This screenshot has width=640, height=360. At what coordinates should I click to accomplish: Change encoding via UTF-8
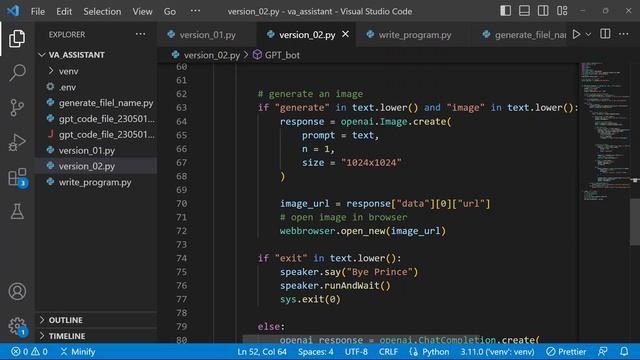click(356, 351)
